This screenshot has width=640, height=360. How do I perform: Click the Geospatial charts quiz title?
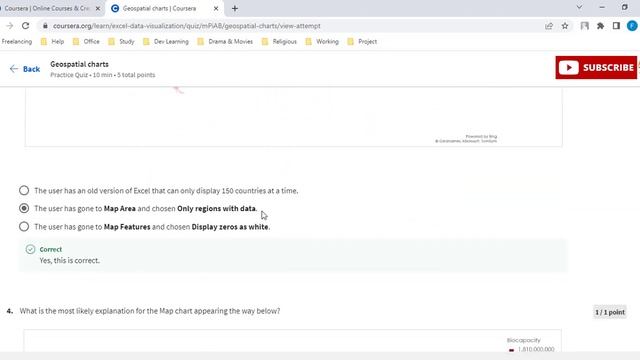[x=80, y=64]
